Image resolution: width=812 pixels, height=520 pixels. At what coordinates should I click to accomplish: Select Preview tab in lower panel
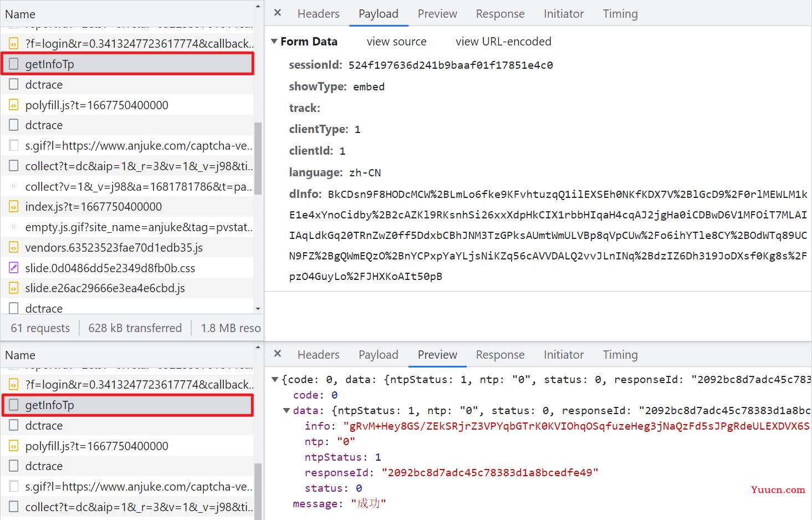coord(437,355)
